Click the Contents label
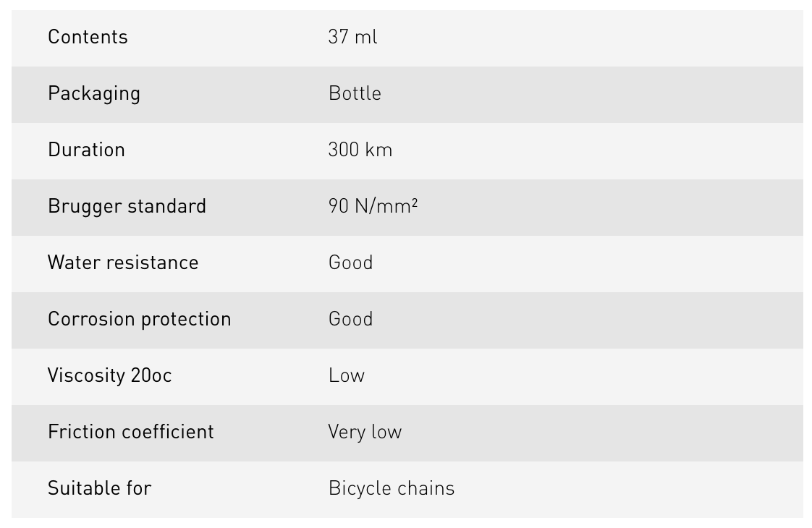Screen dimensions: 812x528 (88, 37)
